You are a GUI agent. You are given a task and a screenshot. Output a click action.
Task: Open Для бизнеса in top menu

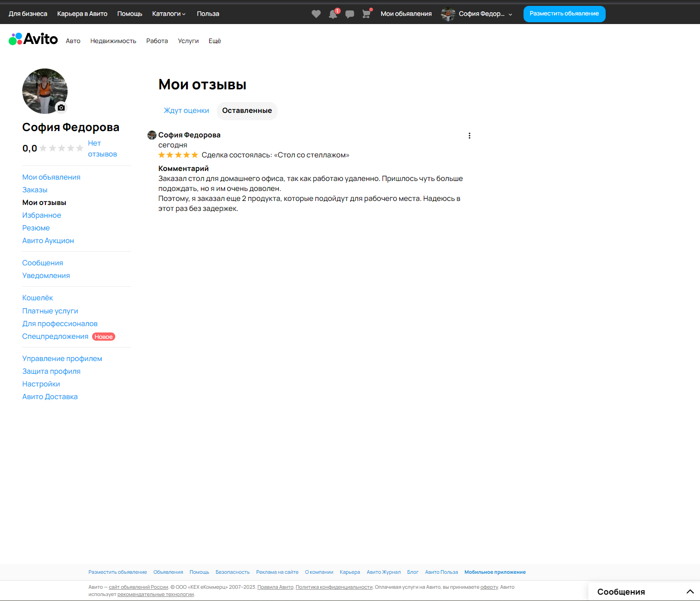[x=28, y=14]
